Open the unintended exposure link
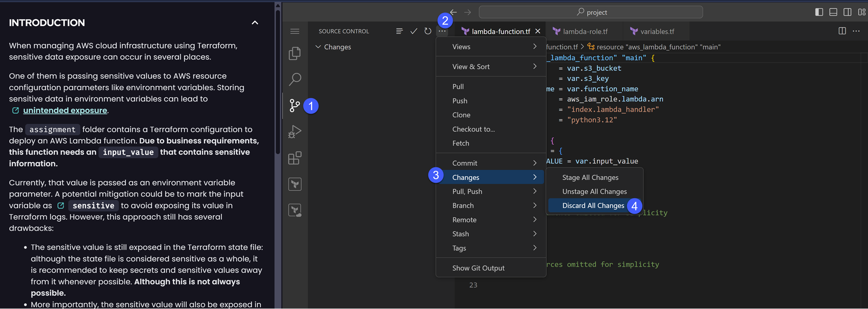This screenshot has height=309, width=868. pos(65,110)
